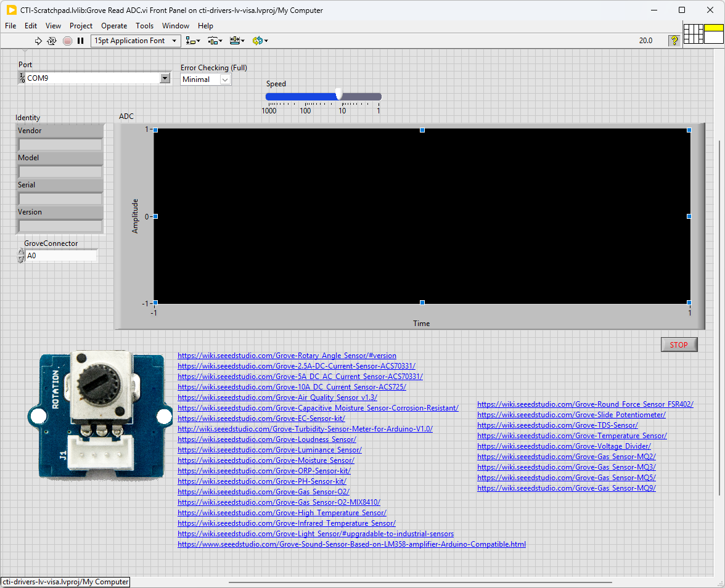Click the GroveConnector A0 input field
This screenshot has height=588, width=725.
click(x=60, y=255)
